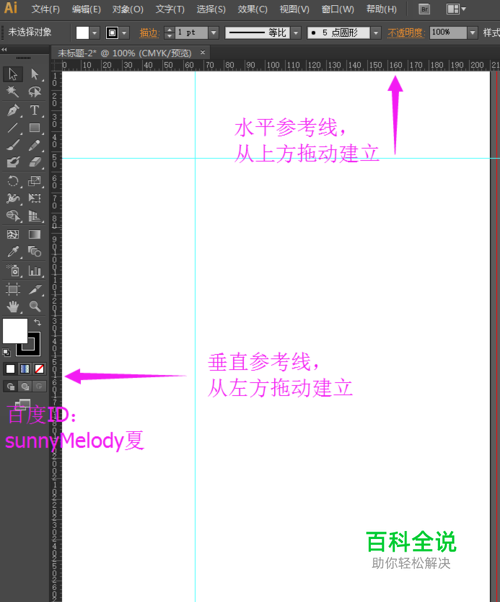Select the Slice tool
This screenshot has height=602, width=500.
[35, 289]
